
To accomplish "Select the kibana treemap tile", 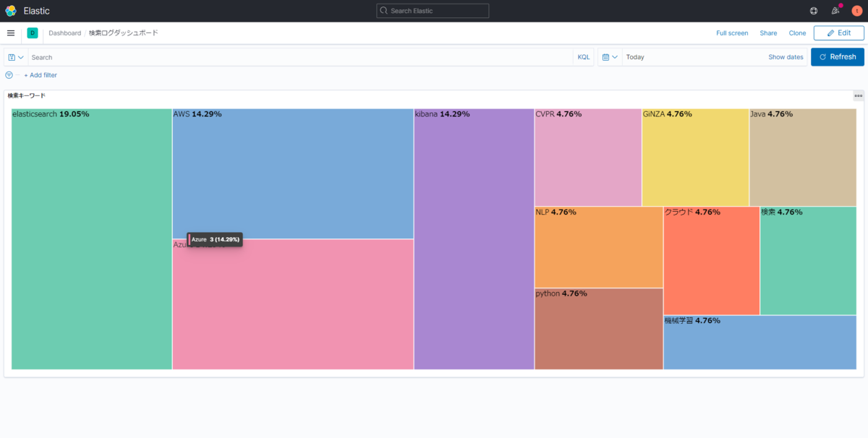I will (475, 239).
